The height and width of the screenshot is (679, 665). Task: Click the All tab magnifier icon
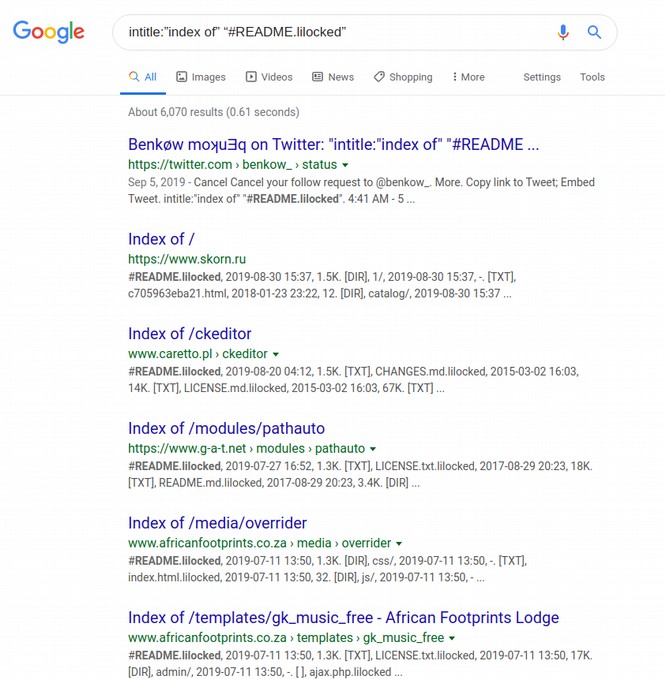point(134,77)
